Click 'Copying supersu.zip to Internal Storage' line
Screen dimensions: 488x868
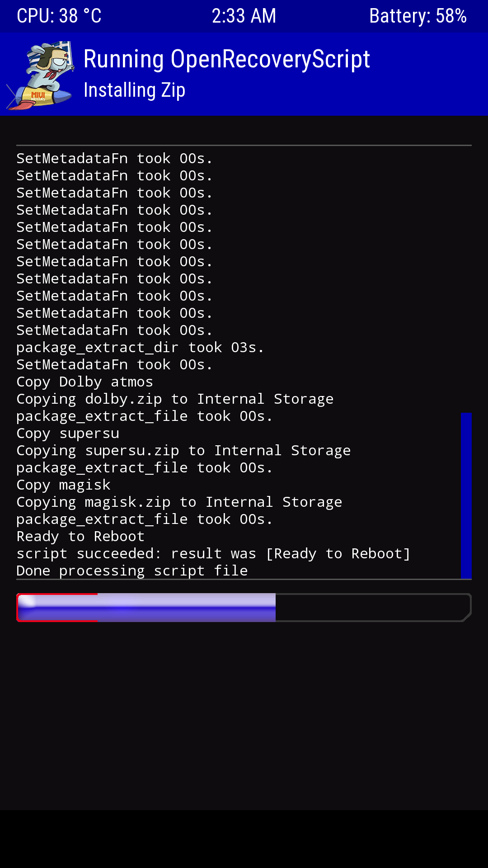pyautogui.click(x=183, y=450)
